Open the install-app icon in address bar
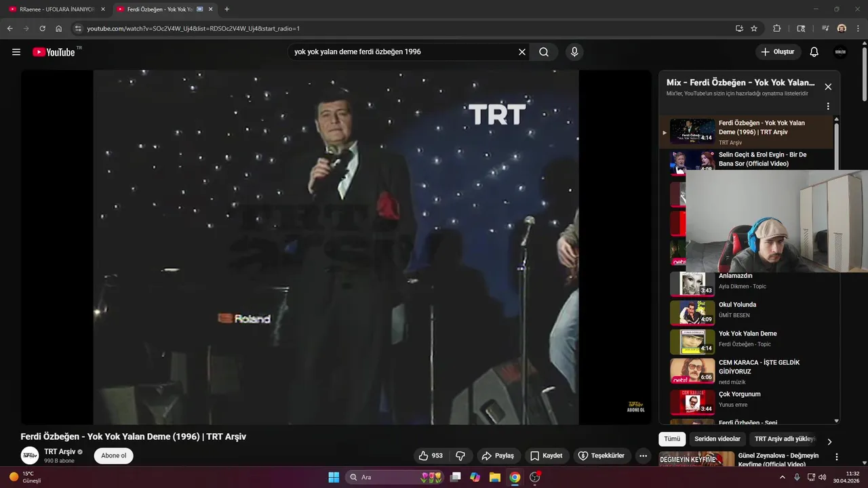This screenshot has height=488, width=868. [739, 28]
